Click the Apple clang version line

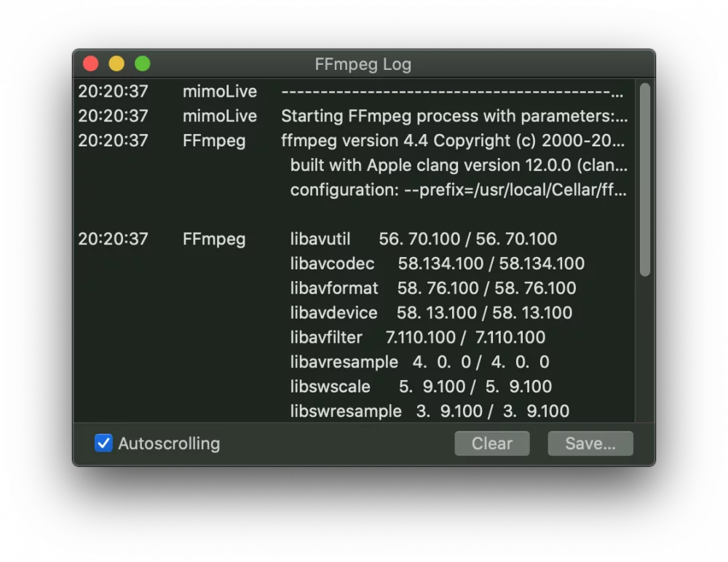point(459,165)
